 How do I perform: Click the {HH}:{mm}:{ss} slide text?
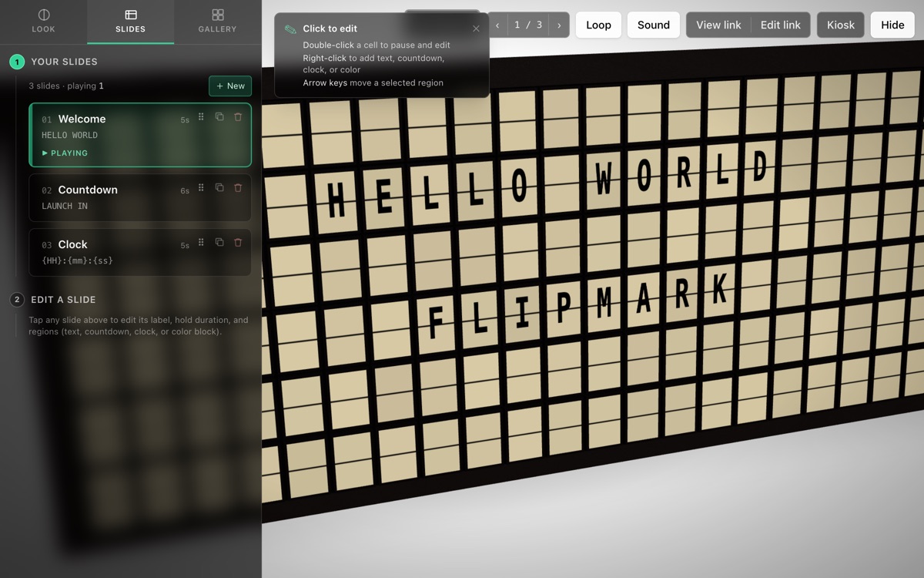pos(77,260)
